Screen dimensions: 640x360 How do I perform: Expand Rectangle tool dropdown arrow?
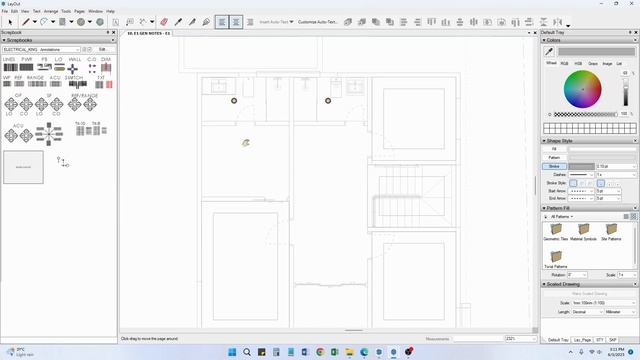[x=71, y=22]
